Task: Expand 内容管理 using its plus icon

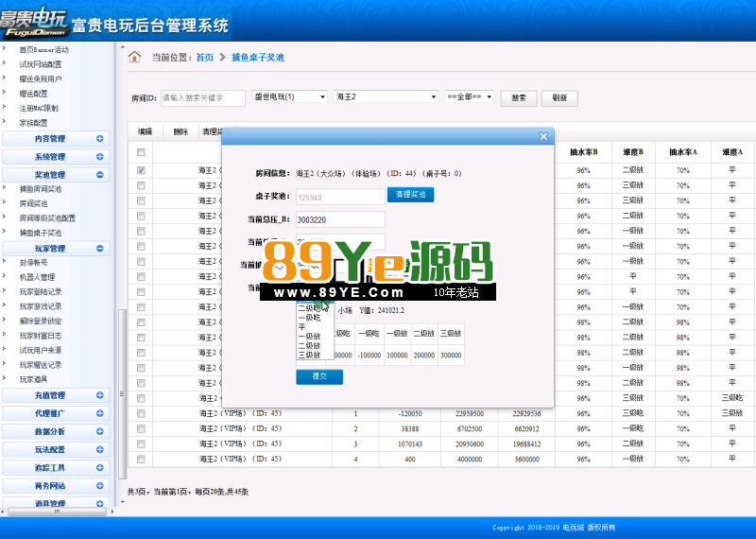Action: pos(100,139)
